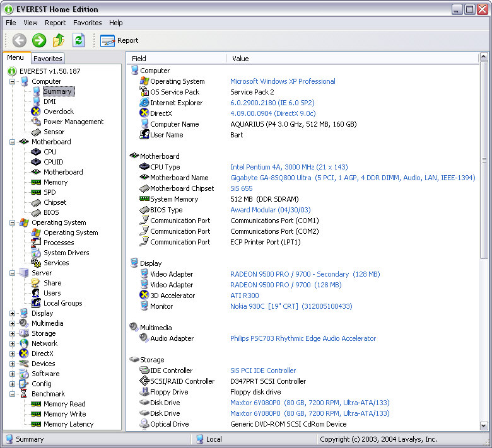Open the Processes page
Image resolution: width=492 pixels, height=448 pixels.
click(59, 243)
